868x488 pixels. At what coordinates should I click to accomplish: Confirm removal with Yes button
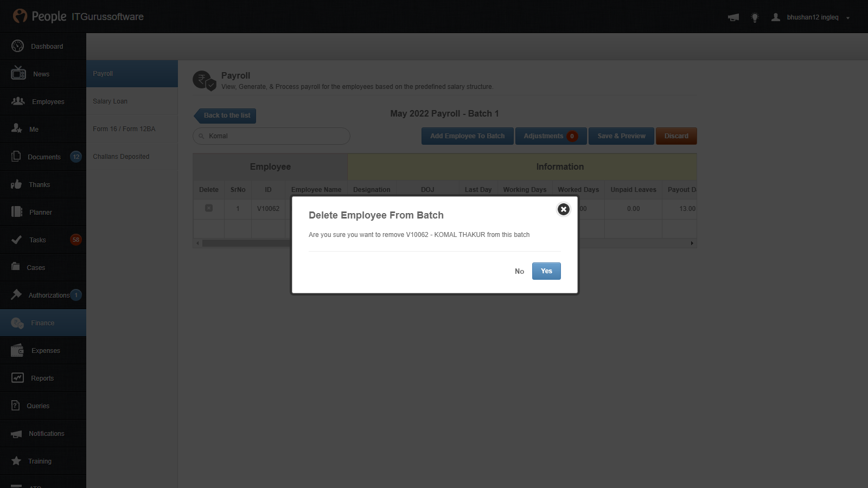coord(546,271)
